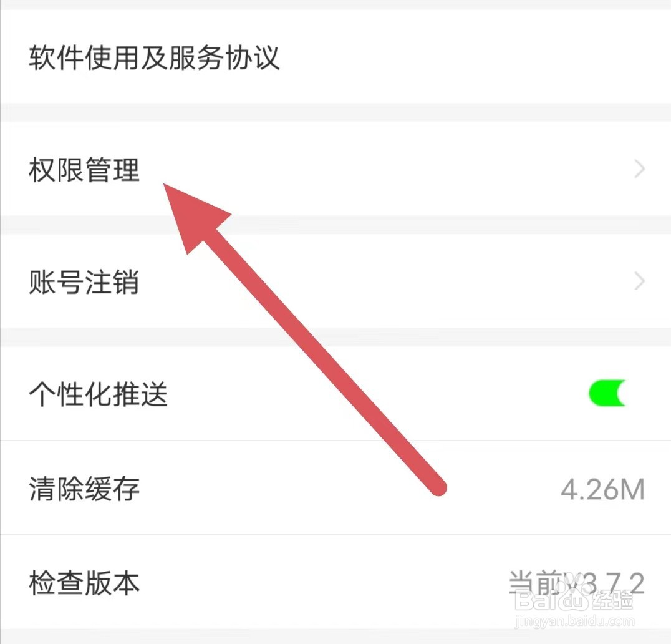The width and height of the screenshot is (671, 644).
Task: Open 软件使用及服务协议 agreement entry
Action: [x=335, y=57]
